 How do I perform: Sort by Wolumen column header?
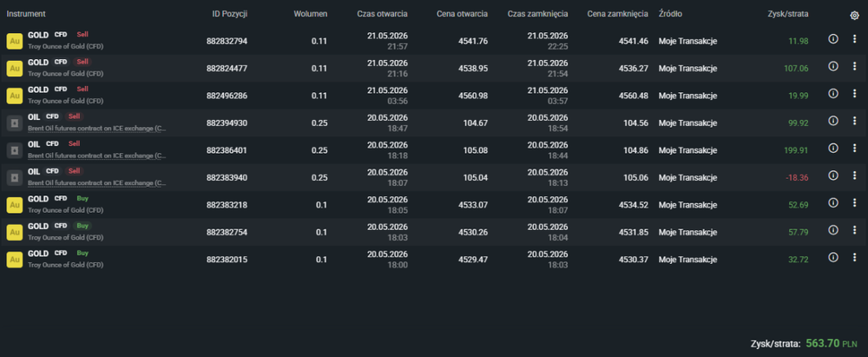tap(311, 14)
